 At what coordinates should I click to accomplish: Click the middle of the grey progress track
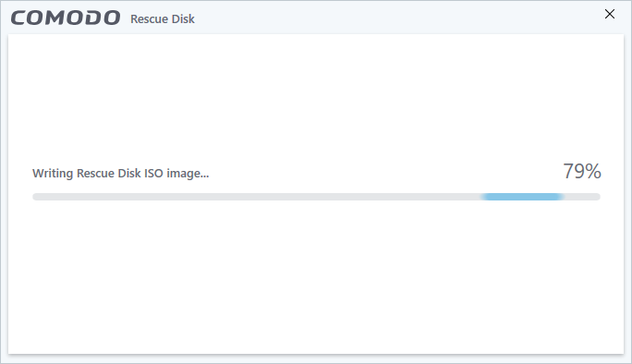[x=316, y=197]
